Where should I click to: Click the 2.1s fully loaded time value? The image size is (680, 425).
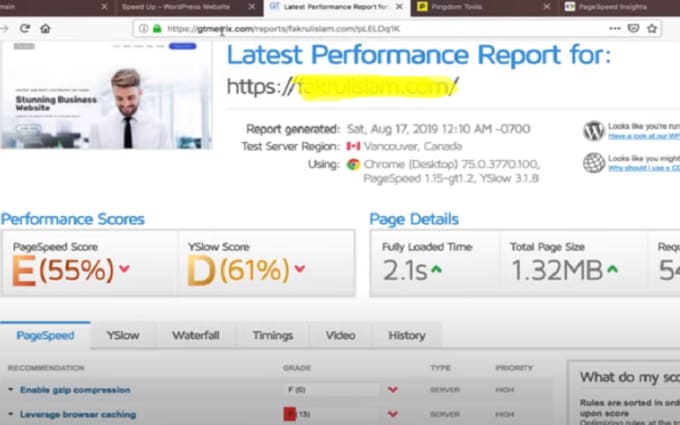pos(405,270)
